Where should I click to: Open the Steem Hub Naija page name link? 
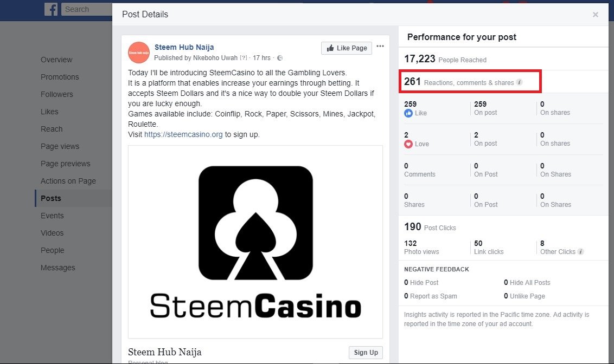[x=184, y=47]
